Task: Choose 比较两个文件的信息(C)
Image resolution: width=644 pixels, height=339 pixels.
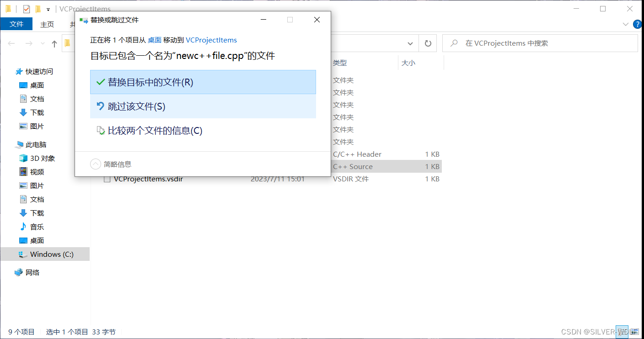Action: pyautogui.click(x=203, y=131)
